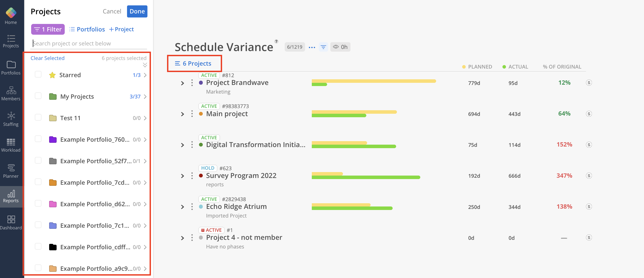Open the report filter icon beside Schedule Variance
Image resolution: width=644 pixels, height=278 pixels.
(x=323, y=47)
